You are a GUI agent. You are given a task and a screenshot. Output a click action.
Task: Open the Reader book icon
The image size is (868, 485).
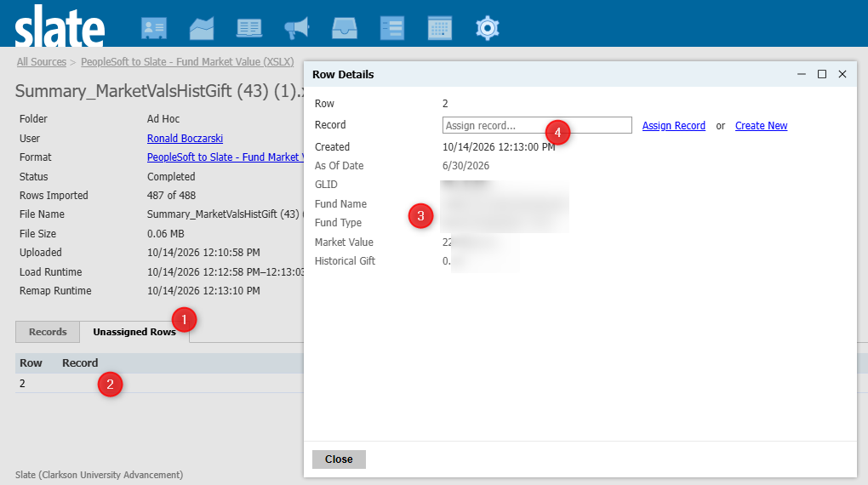(x=249, y=28)
